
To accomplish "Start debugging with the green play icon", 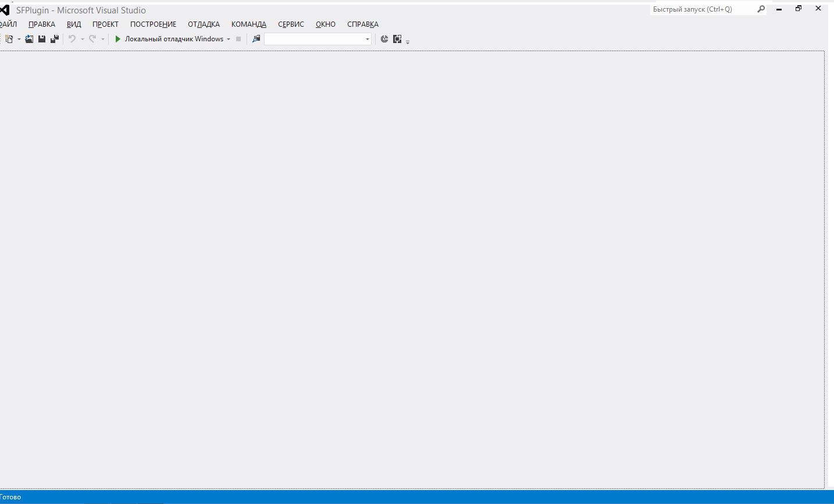I will click(x=117, y=39).
